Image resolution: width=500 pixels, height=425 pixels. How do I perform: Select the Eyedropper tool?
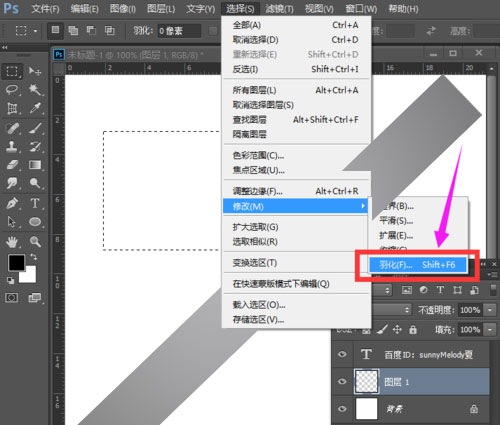(35, 108)
